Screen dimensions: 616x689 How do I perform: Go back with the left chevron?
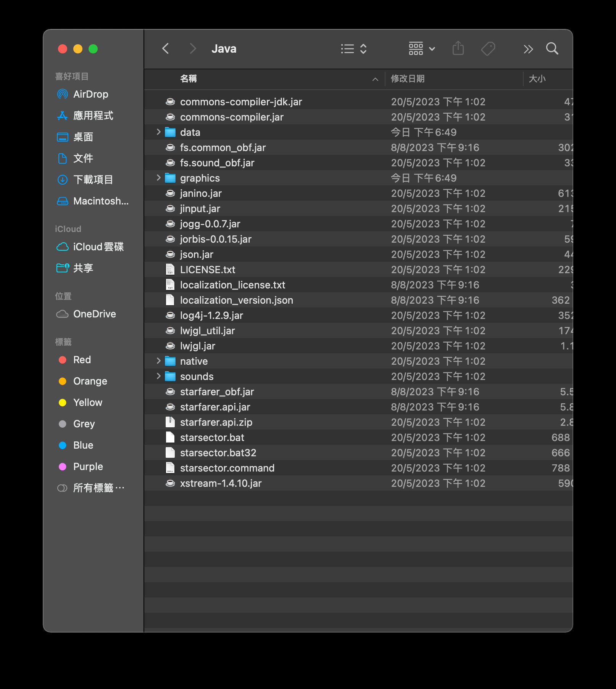point(166,49)
